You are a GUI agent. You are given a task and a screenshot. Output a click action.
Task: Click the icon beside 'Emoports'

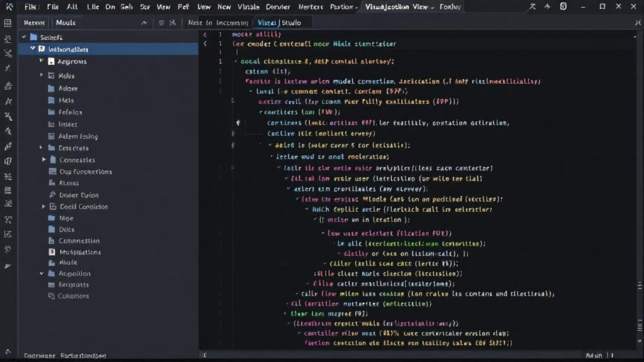52,285
